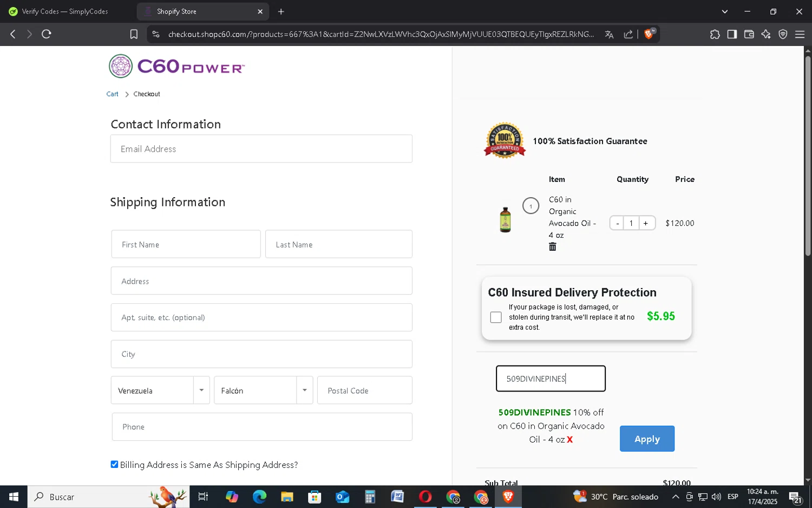This screenshot has height=508, width=812.
Task: Click the Phone input field
Action: coord(262,427)
